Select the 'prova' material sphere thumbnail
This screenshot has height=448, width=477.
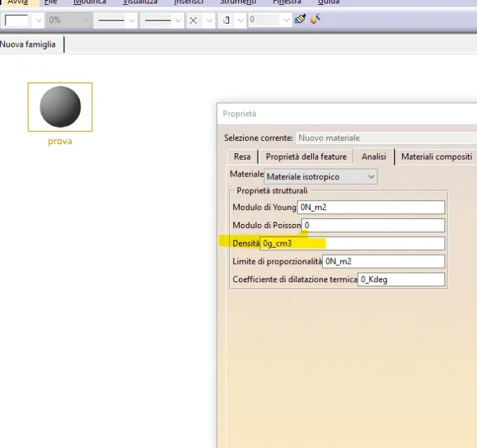click(x=60, y=107)
